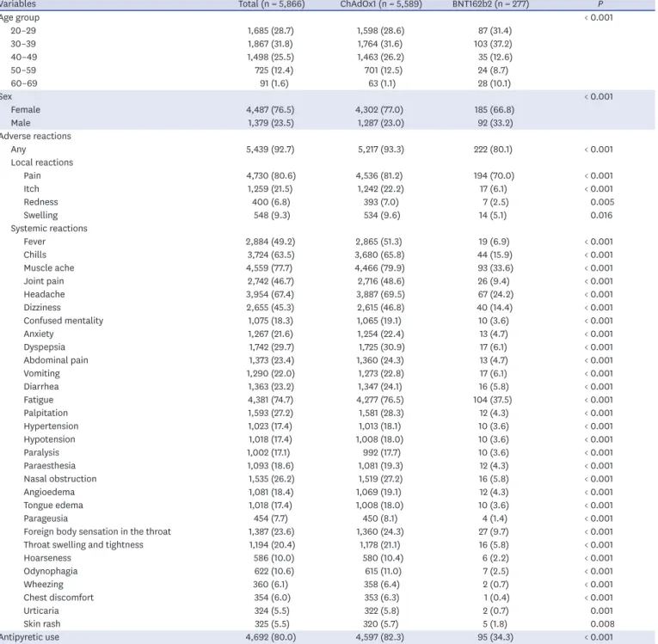Select the 'Abdominal pain' row label
Viewport: 658px width, 644px height.
56,360
